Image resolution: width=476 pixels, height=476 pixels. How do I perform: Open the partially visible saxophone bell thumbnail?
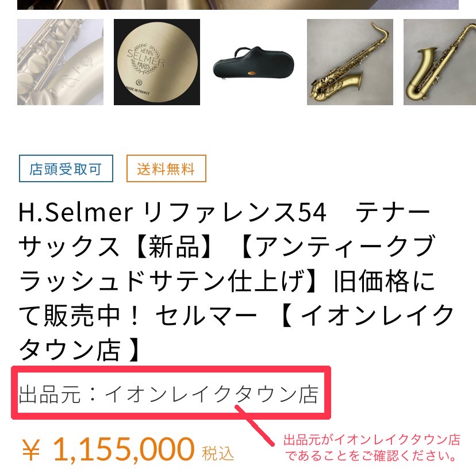[440, 62]
